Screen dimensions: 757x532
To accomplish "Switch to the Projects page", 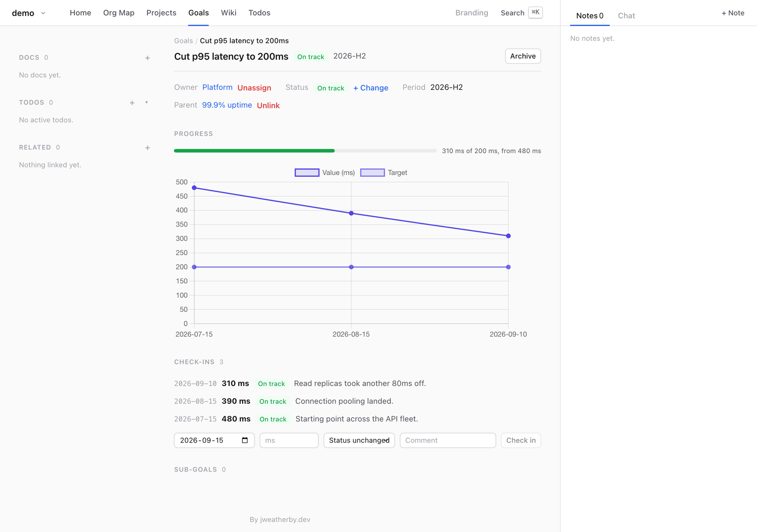I will coord(161,13).
